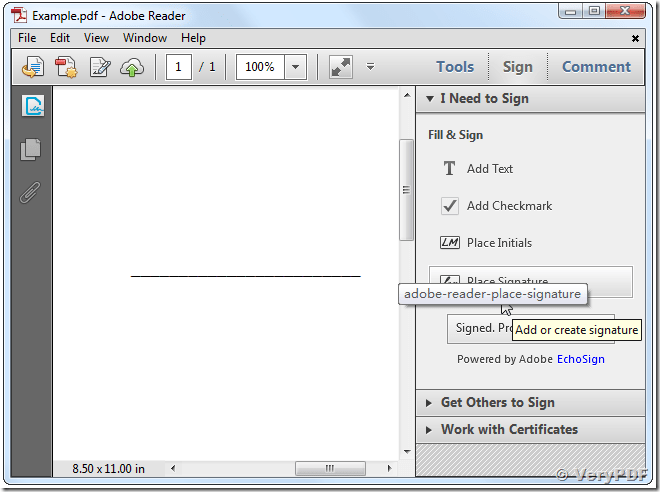Viewport: 660px width, 492px height.
Task: Click the Add Checkmark label
Action: click(x=509, y=206)
